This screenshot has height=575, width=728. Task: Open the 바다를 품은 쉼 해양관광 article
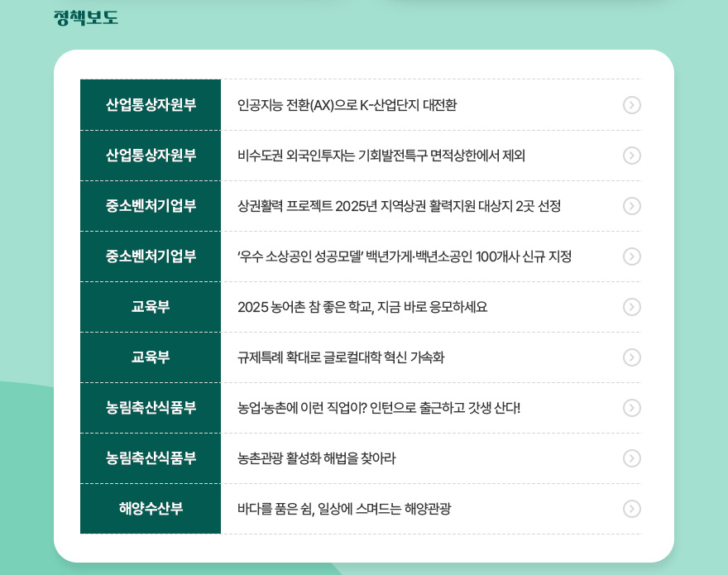344,509
